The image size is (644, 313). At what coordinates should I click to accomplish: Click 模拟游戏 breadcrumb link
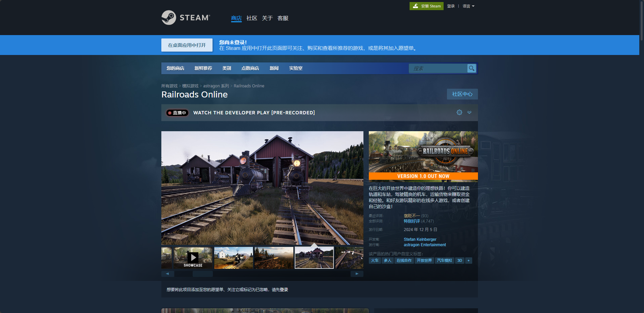click(190, 86)
